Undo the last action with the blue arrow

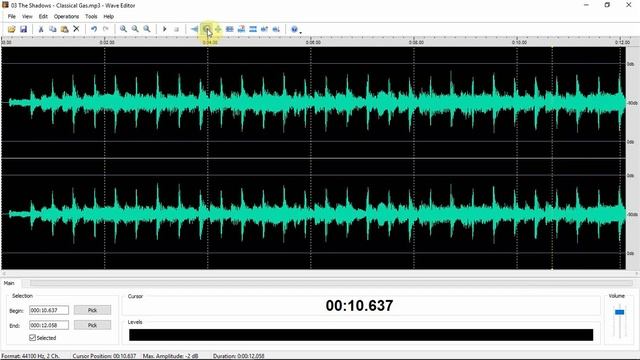[94, 29]
